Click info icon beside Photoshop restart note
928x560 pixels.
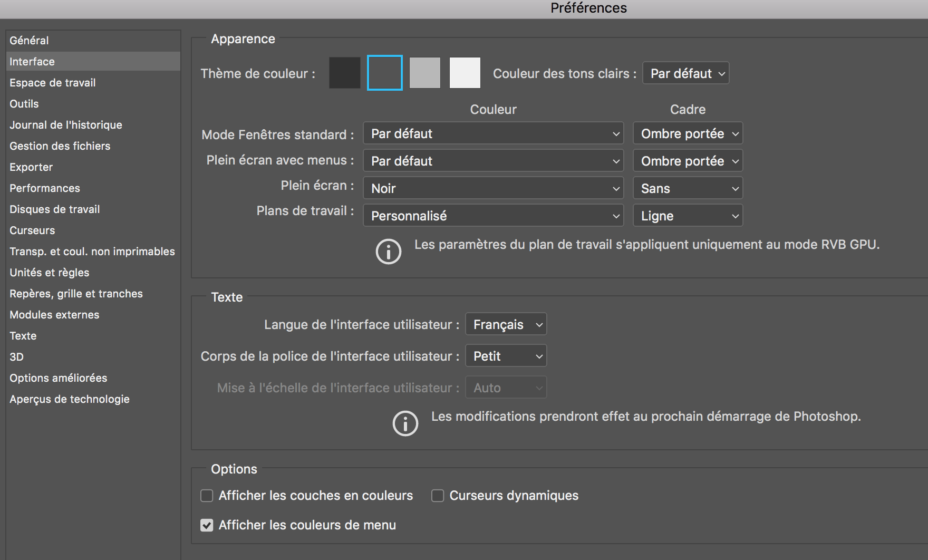pyautogui.click(x=405, y=423)
